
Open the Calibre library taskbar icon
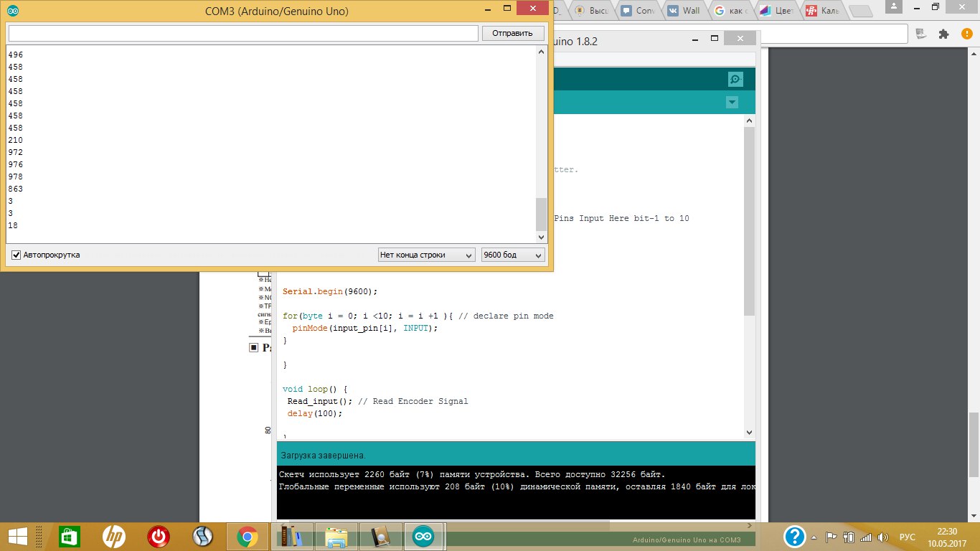click(x=291, y=536)
